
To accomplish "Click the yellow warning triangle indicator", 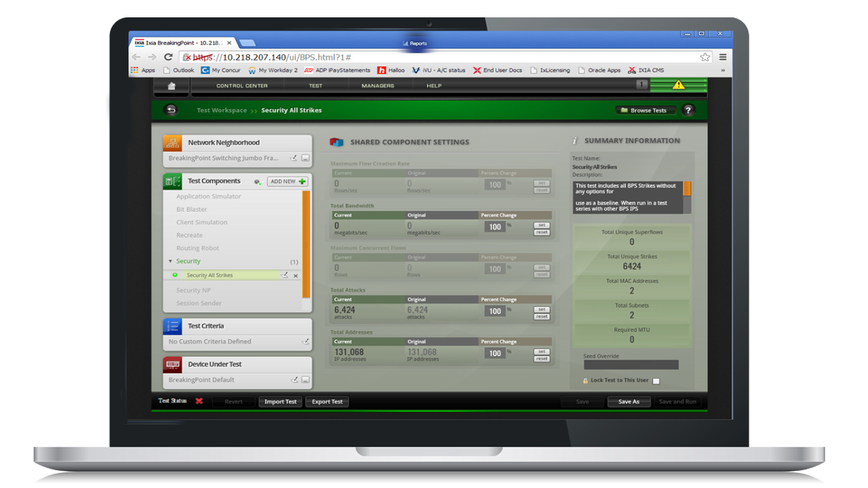I will (679, 85).
